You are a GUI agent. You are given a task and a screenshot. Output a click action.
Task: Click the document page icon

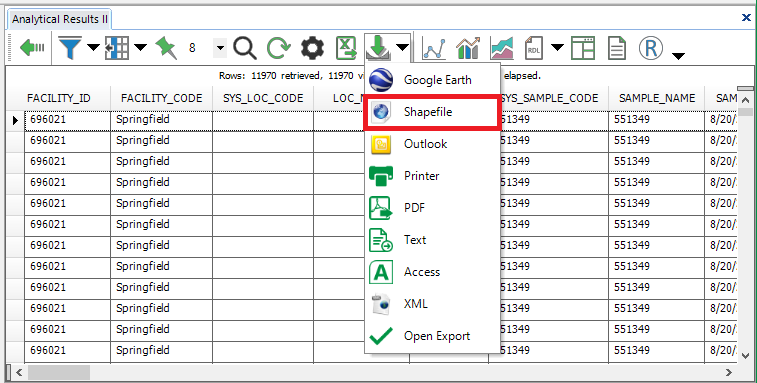tap(617, 48)
